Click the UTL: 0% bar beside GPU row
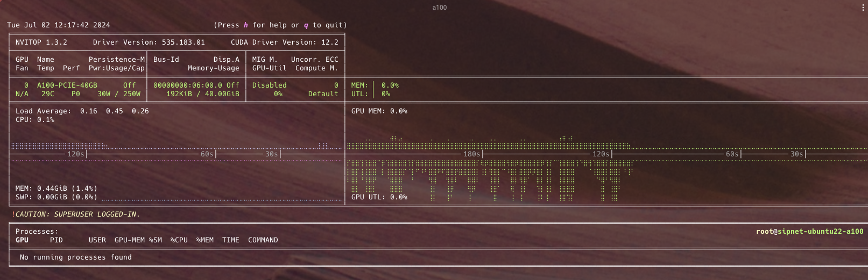 (371, 94)
